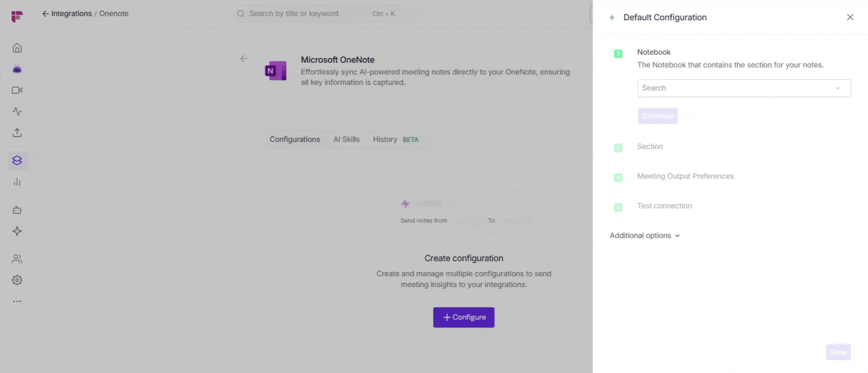Open the more options ellipsis icon
The image size is (868, 373).
(17, 301)
